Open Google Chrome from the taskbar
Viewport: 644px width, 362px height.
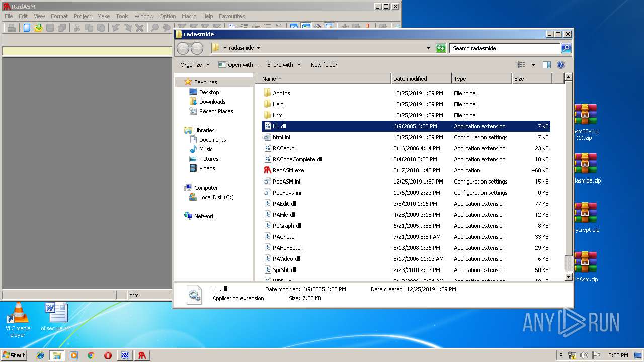(91, 355)
